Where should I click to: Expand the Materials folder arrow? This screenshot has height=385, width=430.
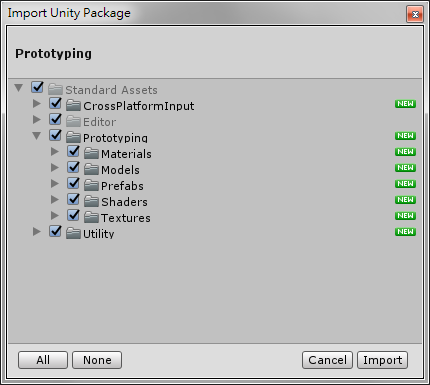[x=55, y=152]
